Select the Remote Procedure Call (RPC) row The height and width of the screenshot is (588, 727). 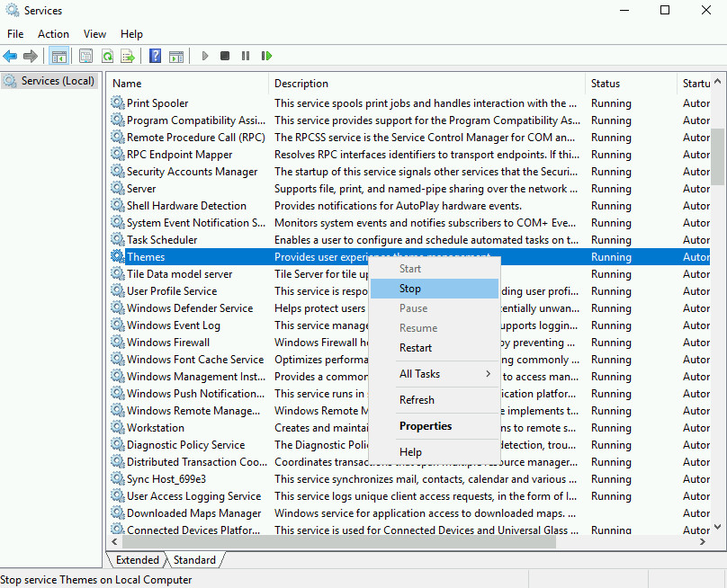coord(409,138)
